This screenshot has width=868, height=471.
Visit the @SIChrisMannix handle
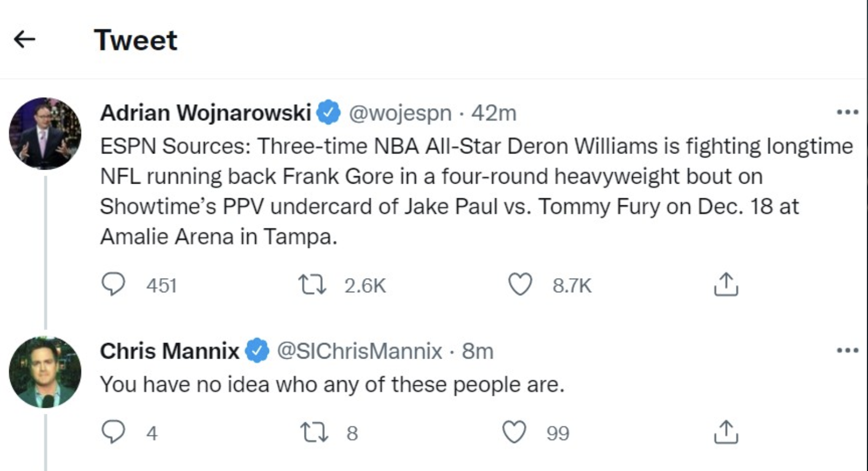click(360, 351)
